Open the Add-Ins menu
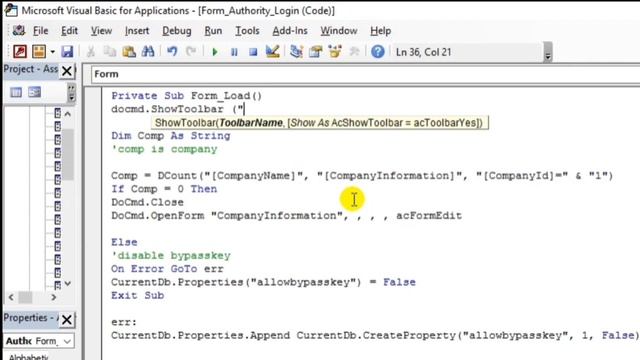This screenshot has height=360, width=640. click(x=290, y=31)
